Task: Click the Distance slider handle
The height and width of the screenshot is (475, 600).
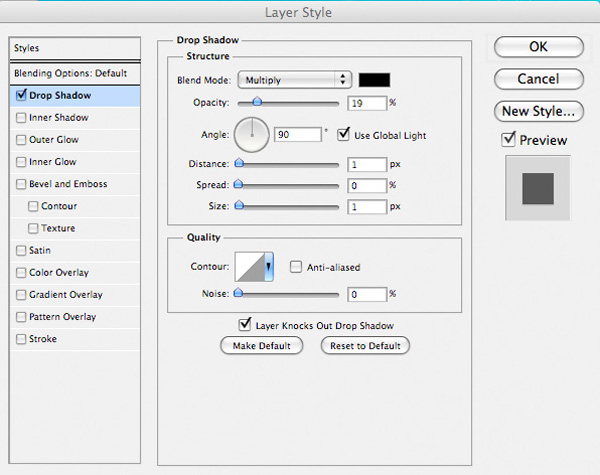Action: point(239,163)
